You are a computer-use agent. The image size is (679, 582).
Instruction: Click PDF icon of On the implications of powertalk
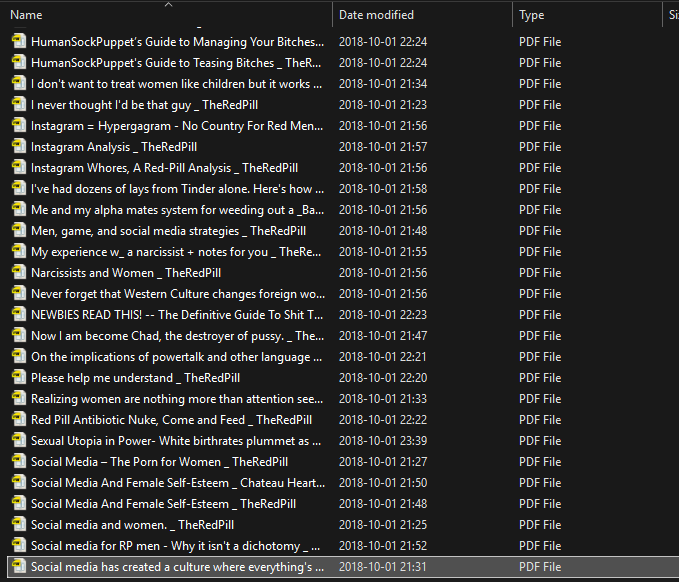[x=19, y=356]
